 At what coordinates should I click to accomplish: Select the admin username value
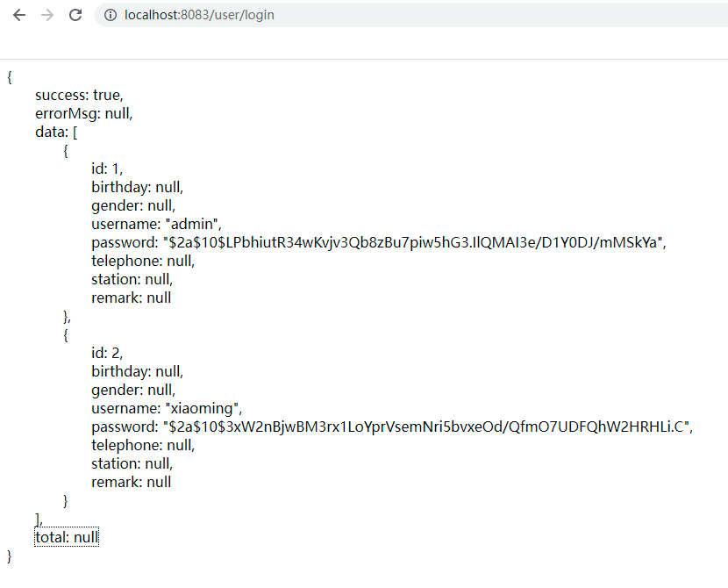pyautogui.click(x=191, y=224)
